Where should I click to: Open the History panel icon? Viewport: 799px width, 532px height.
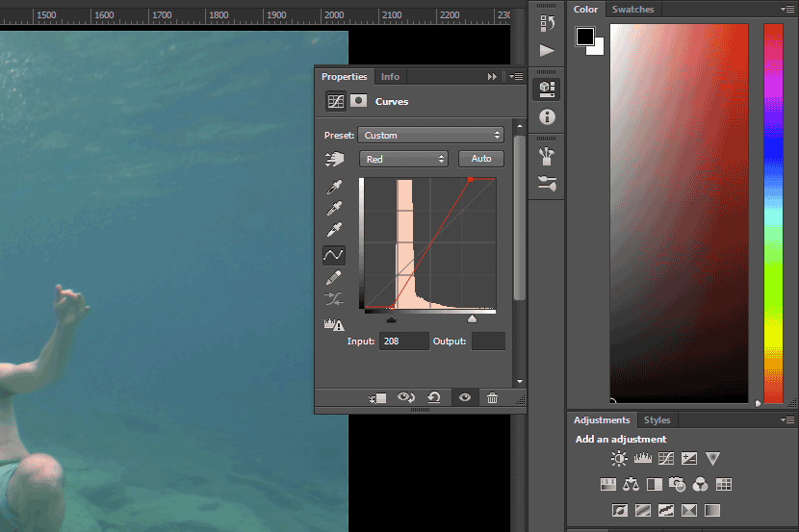(x=547, y=23)
